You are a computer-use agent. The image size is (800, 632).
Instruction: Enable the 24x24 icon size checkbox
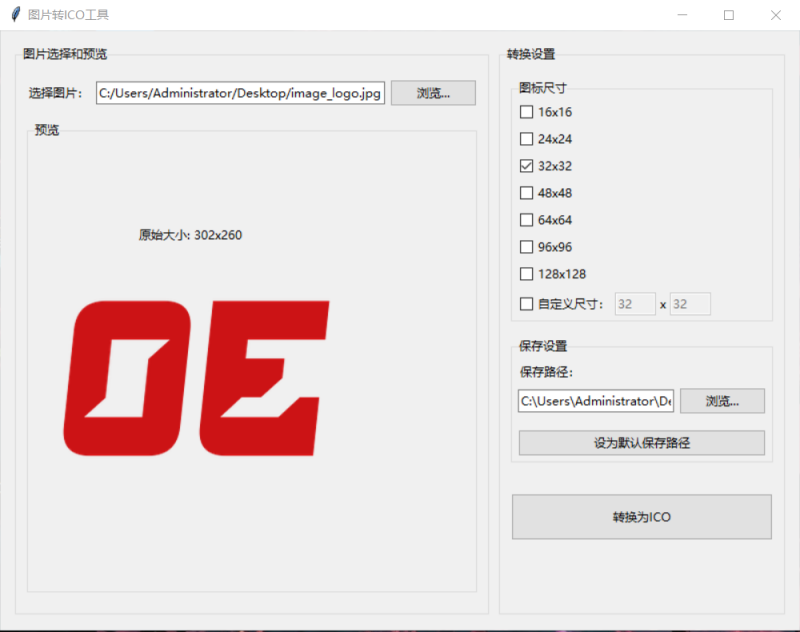pos(526,139)
